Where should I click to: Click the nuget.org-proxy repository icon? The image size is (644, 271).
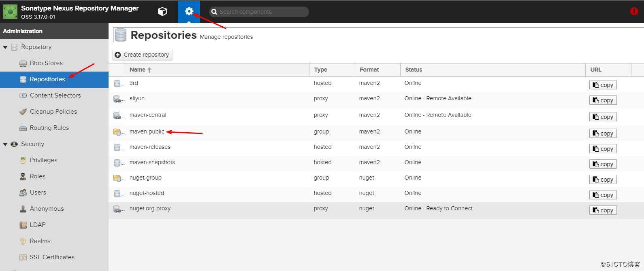(117, 209)
